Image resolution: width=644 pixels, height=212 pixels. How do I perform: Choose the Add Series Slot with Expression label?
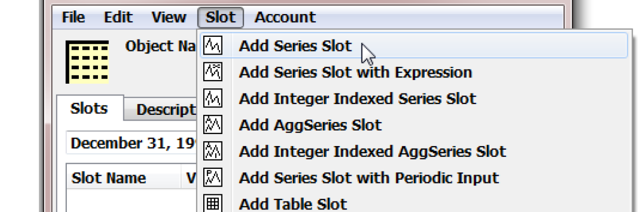pyautogui.click(x=355, y=72)
